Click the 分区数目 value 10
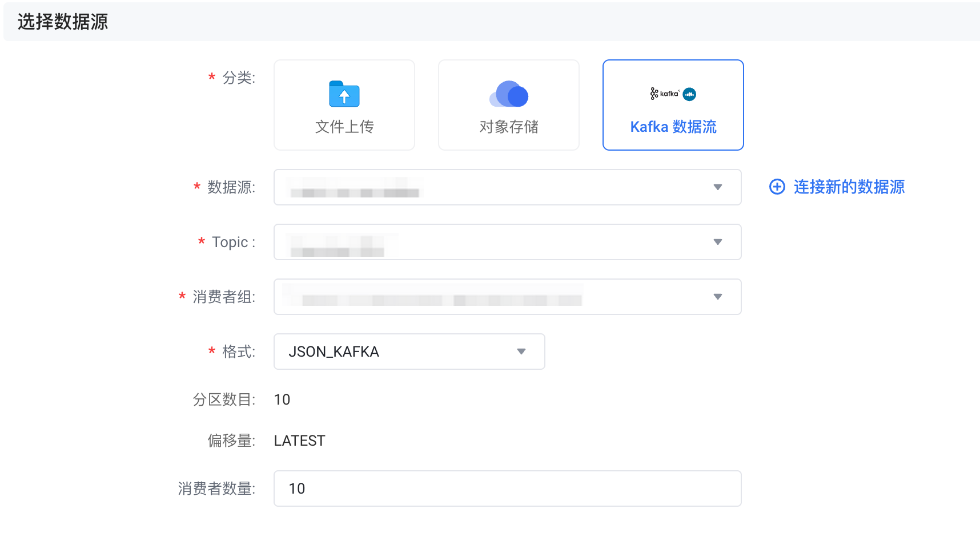The image size is (980, 533). [x=282, y=399]
